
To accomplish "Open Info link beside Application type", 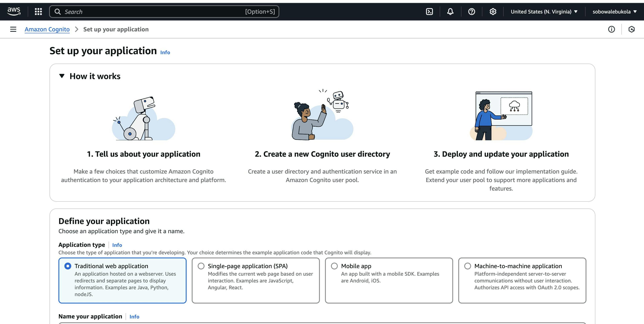I will 117,245.
